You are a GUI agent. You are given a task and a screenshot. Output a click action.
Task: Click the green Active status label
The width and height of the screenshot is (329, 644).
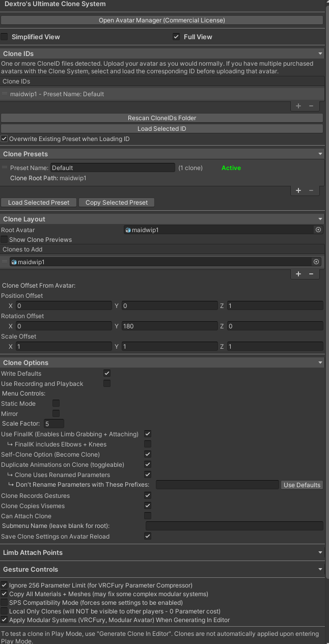[x=231, y=167]
